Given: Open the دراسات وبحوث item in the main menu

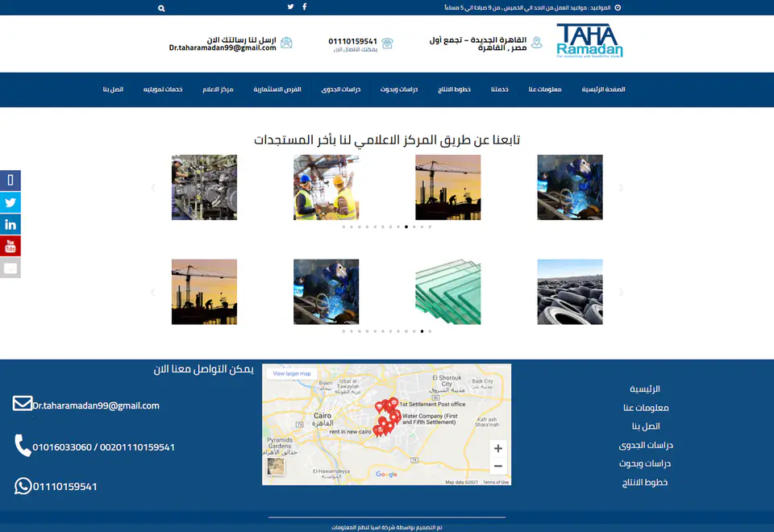Looking at the screenshot, I should coord(399,89).
